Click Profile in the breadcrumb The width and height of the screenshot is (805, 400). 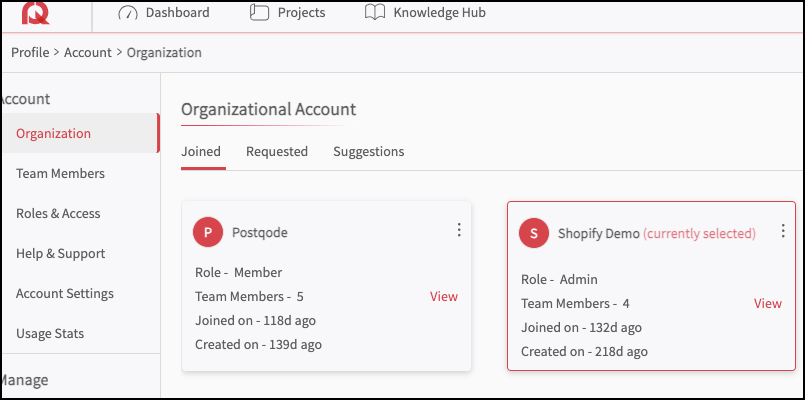click(x=30, y=52)
